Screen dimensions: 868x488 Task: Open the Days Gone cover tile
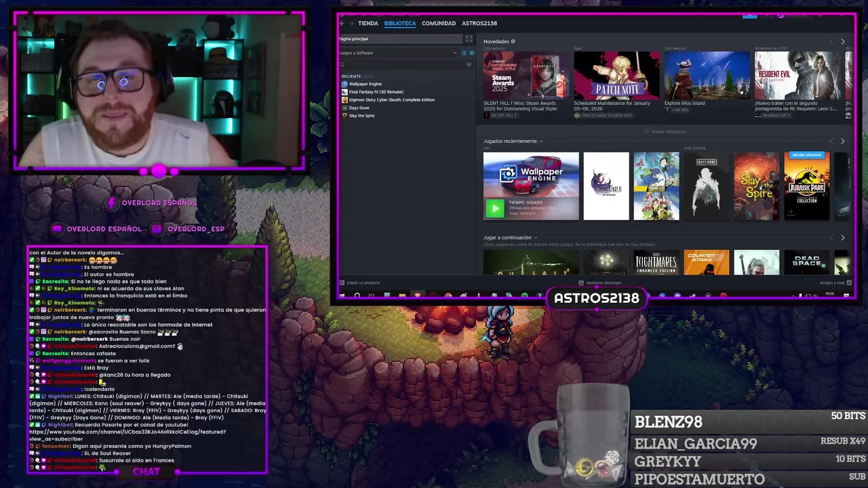707,186
